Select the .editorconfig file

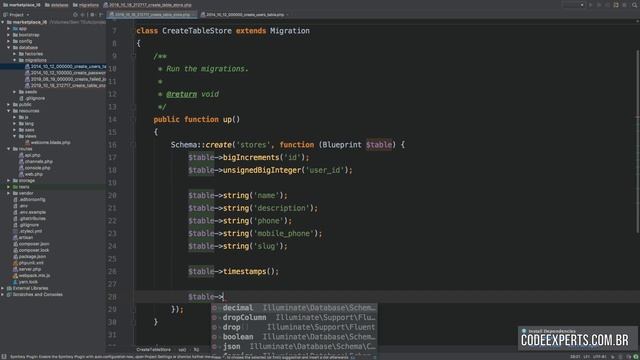point(29,200)
